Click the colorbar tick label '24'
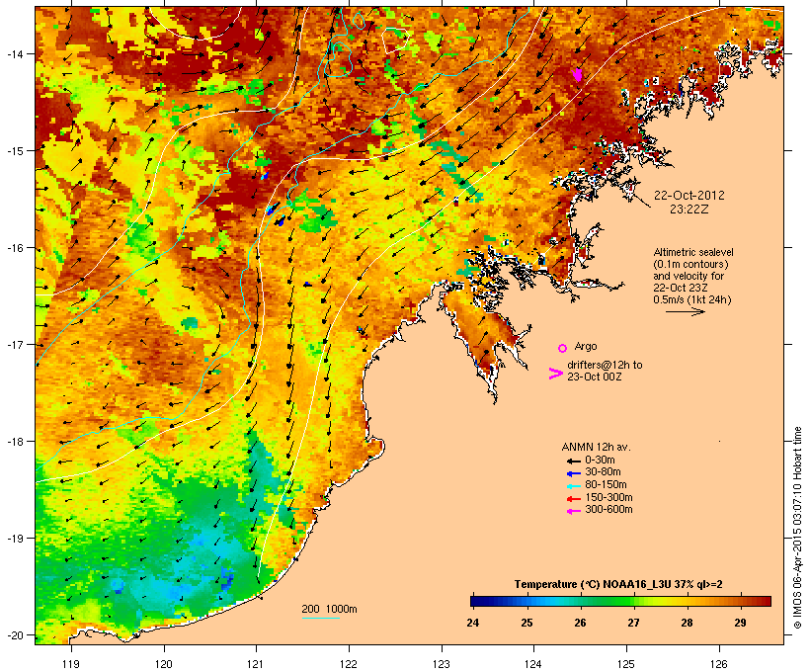The height and width of the screenshot is (672, 810). point(473,623)
